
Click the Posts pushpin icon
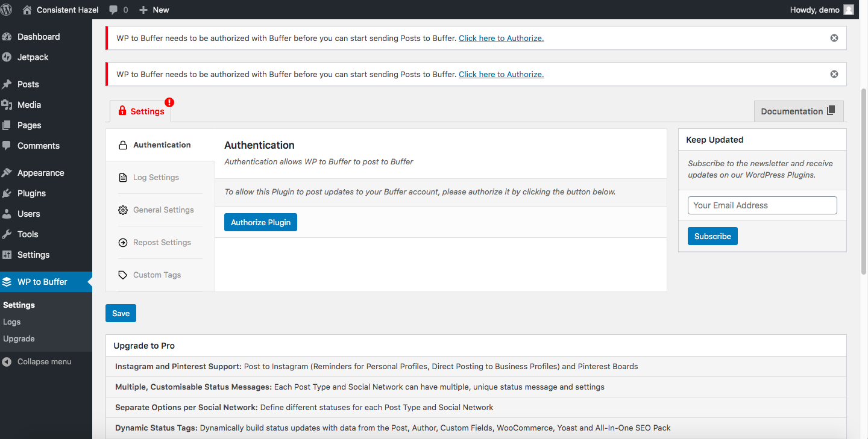tap(7, 84)
